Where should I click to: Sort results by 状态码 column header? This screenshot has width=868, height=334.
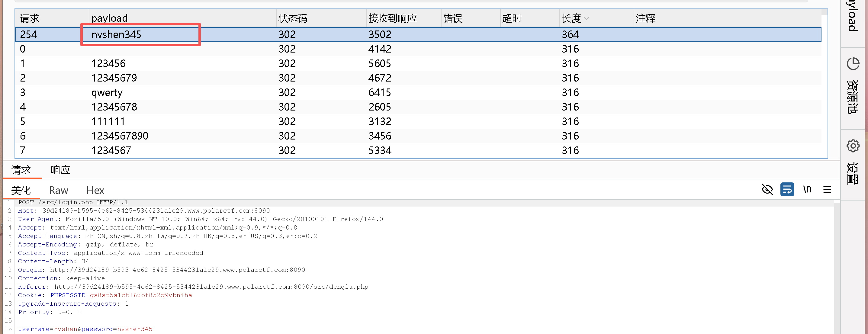[x=292, y=18]
